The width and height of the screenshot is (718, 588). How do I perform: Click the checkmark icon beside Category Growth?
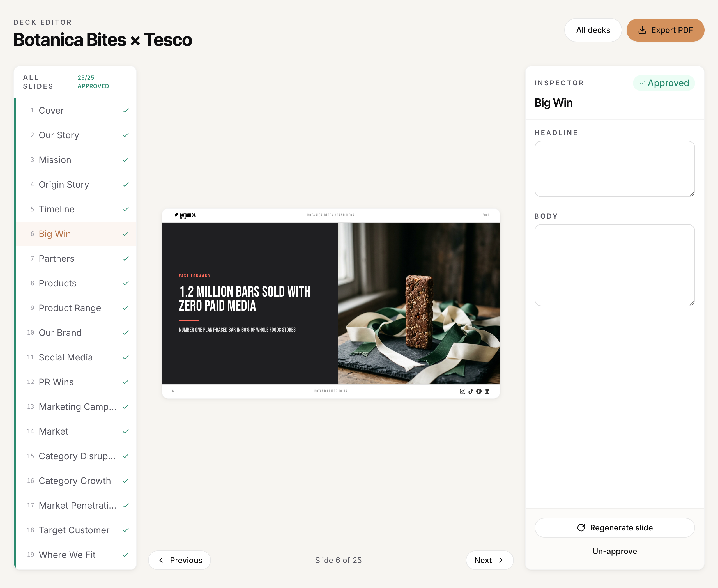click(126, 481)
